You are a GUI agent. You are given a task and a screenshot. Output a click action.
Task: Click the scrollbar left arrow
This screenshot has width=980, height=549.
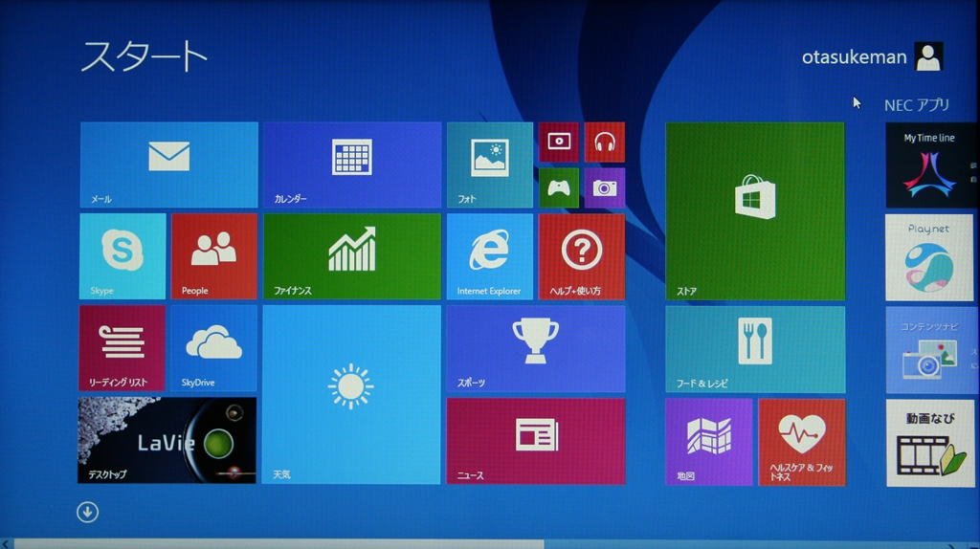click(6, 544)
